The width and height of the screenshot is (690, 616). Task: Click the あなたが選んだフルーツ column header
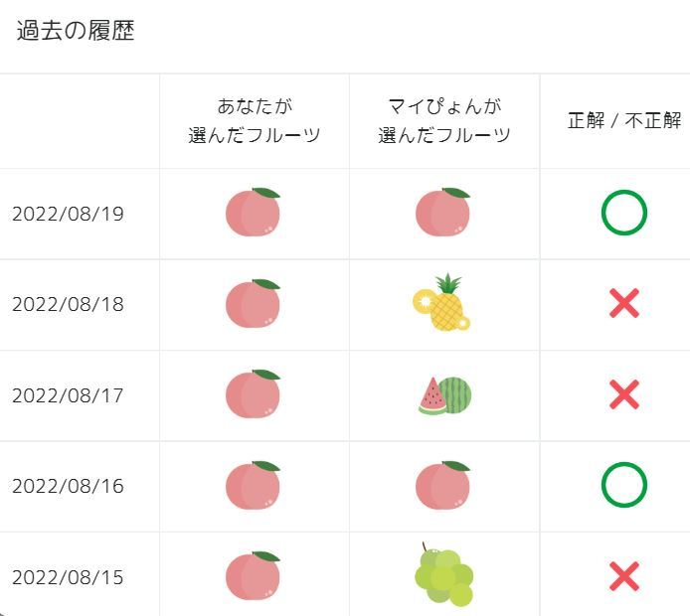255,120
